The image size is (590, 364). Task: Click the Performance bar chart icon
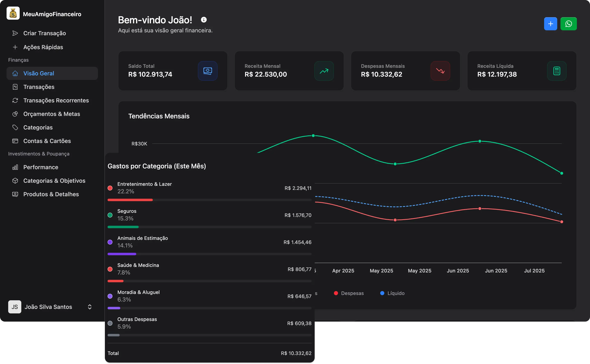15,167
